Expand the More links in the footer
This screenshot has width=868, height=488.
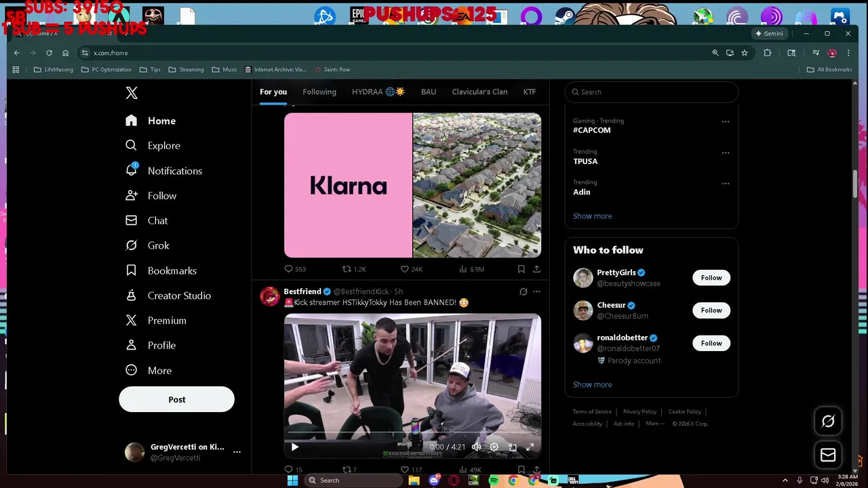(655, 424)
